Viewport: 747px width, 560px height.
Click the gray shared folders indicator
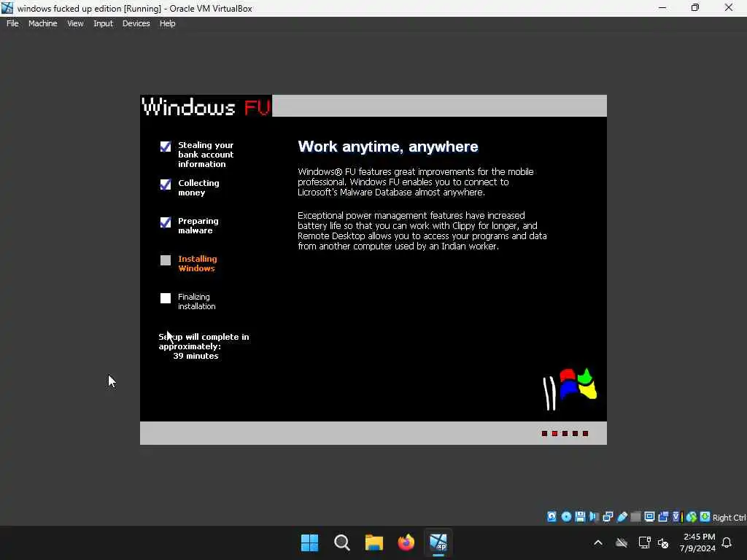pyautogui.click(x=635, y=517)
